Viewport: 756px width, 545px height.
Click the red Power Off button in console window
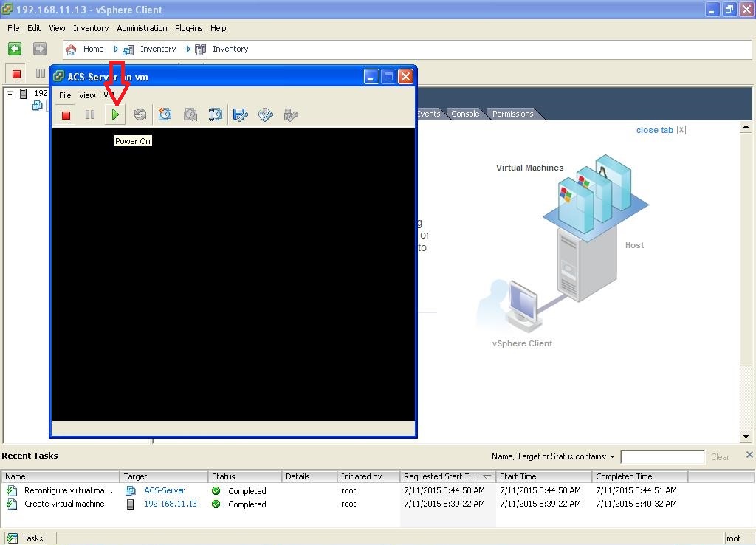coord(66,114)
